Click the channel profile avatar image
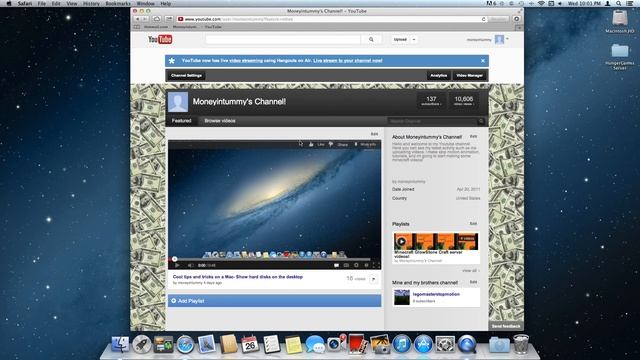640x360 pixels. (x=178, y=102)
